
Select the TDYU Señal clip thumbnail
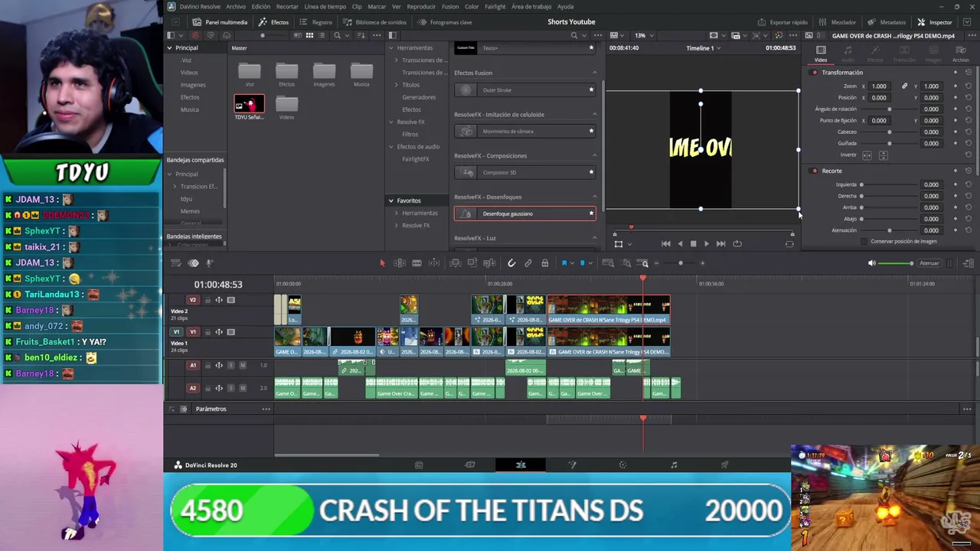coord(249,104)
